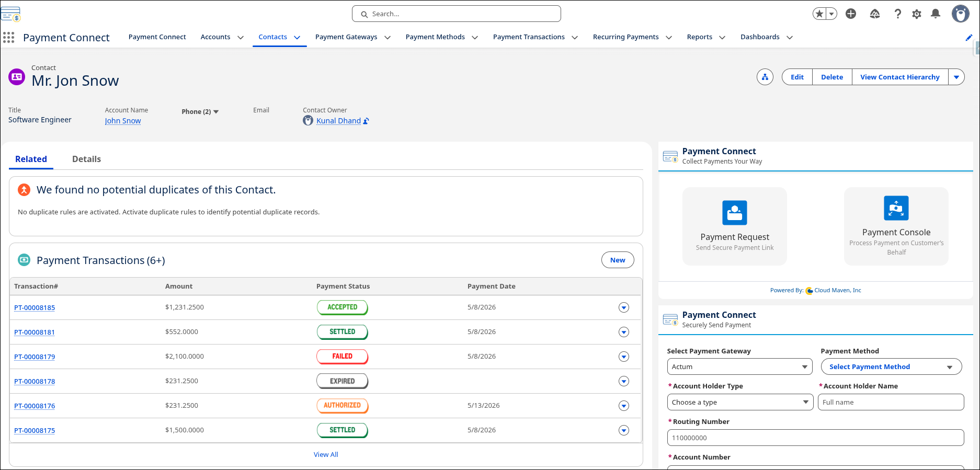The width and height of the screenshot is (980, 470).
Task: Expand the Payment Transactions tab chevron
Action: point(575,38)
